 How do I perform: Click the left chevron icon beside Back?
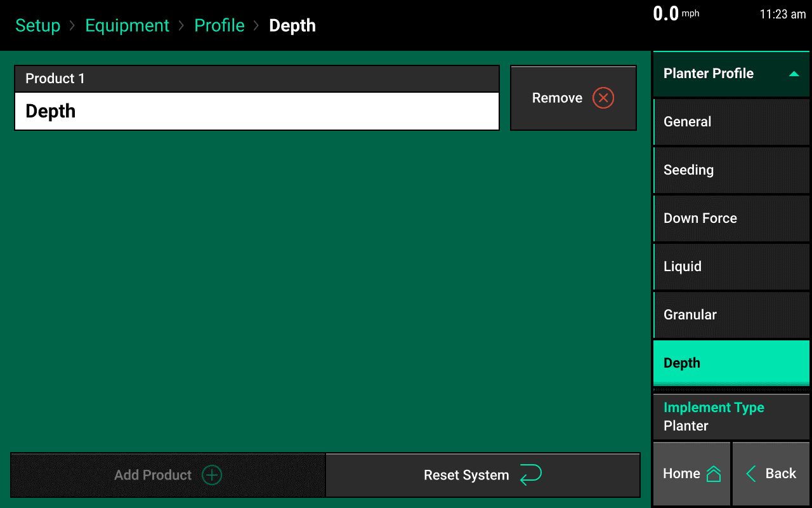tap(751, 474)
